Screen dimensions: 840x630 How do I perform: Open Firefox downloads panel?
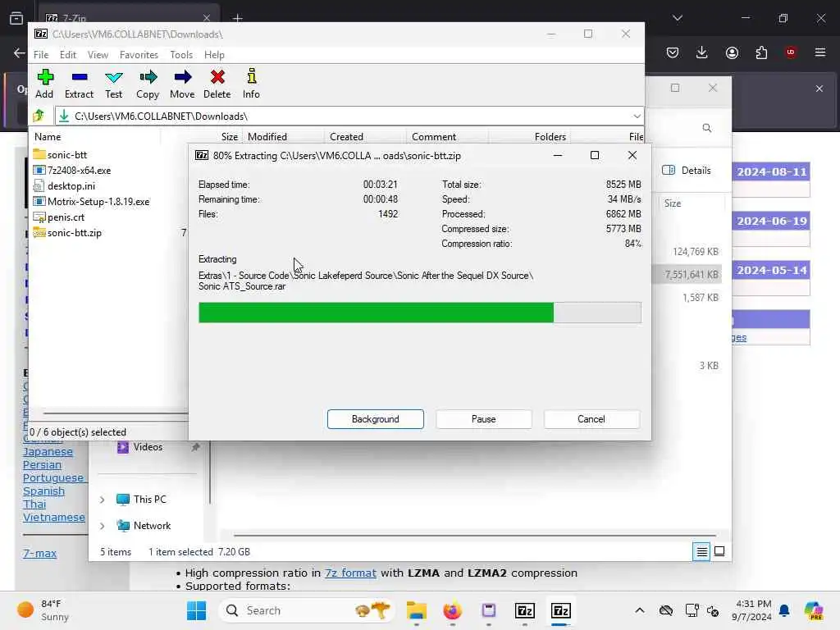(x=702, y=52)
